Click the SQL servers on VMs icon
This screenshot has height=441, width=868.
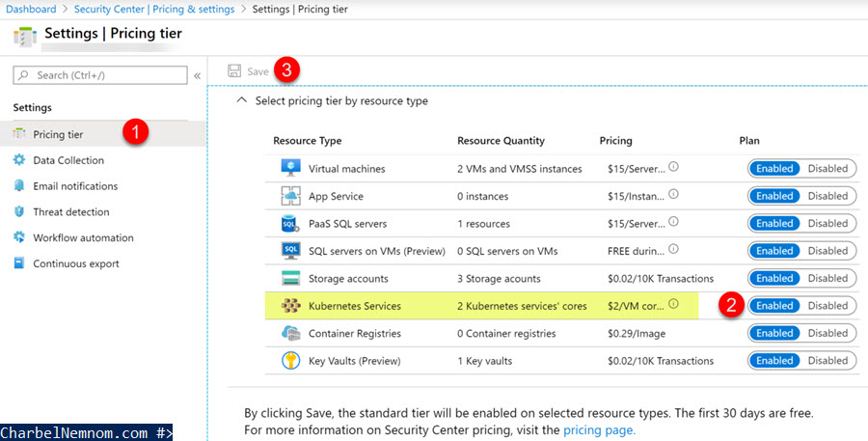click(290, 251)
